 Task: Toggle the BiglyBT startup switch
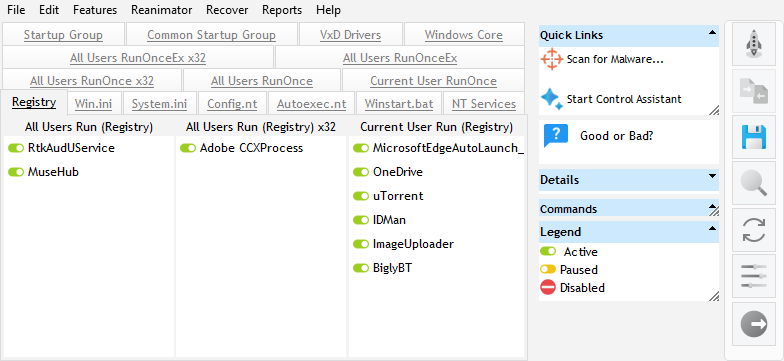tap(361, 268)
